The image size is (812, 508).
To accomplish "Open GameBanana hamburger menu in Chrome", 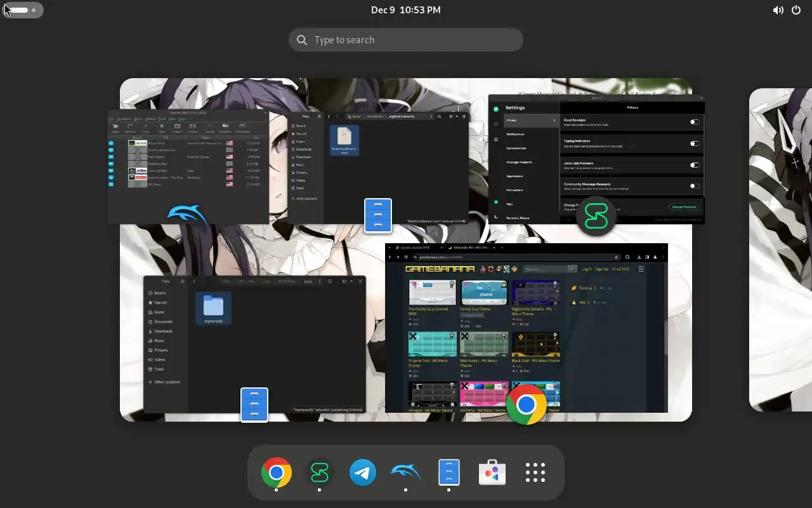I will (641, 269).
